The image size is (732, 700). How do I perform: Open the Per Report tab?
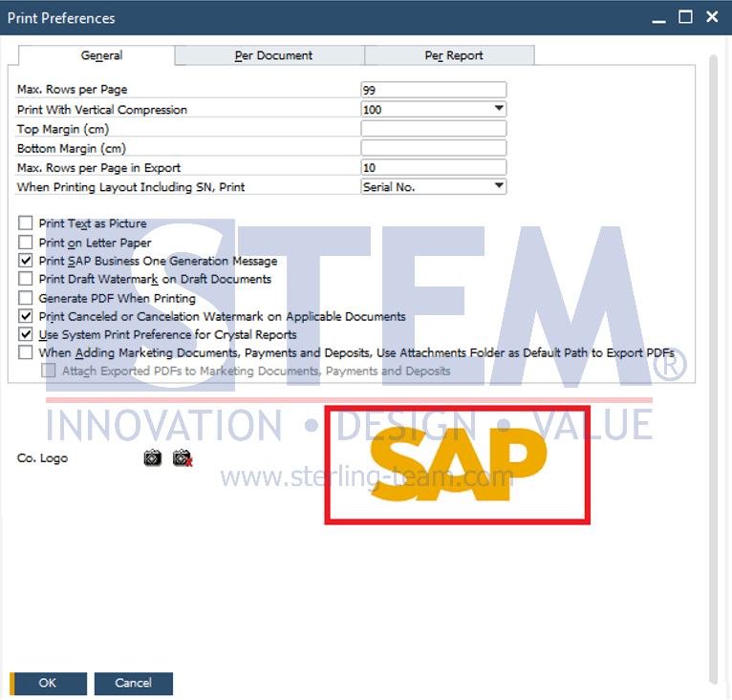tap(449, 55)
